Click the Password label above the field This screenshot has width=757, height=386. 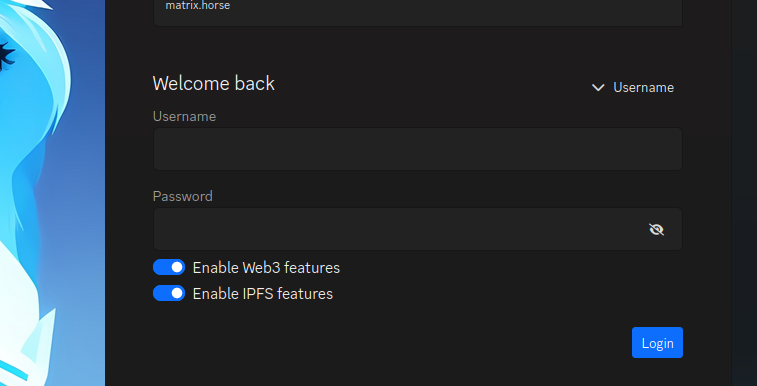coord(182,196)
